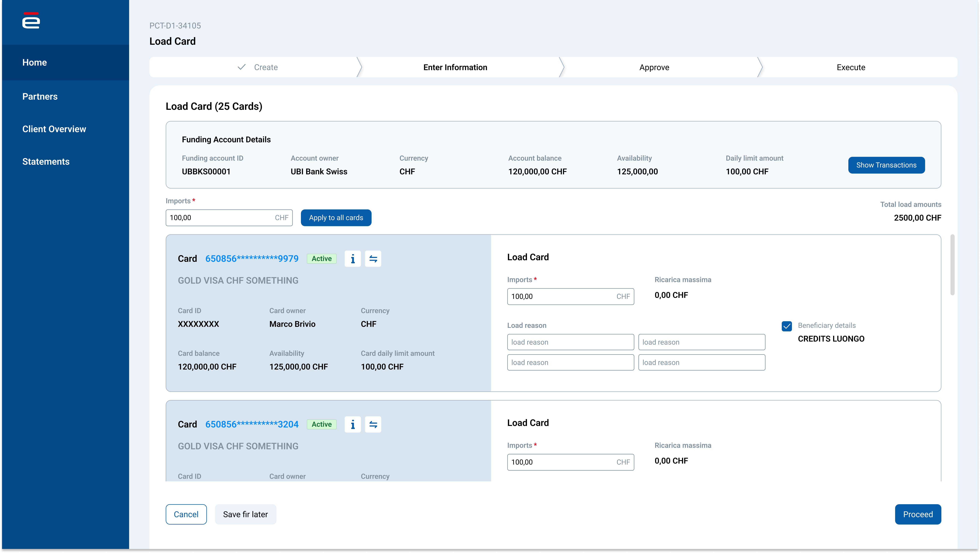Viewport: 980px width, 553px height.
Task: Open card number link ending 9979
Action: (252, 259)
